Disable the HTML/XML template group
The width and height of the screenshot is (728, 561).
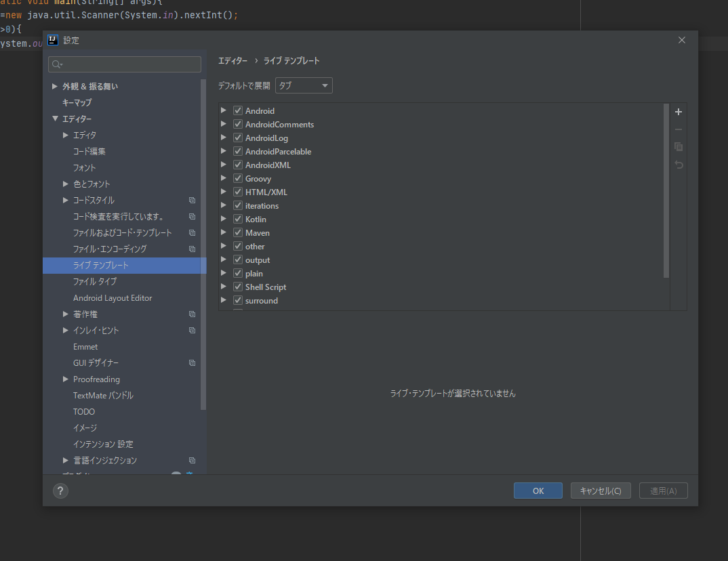click(238, 192)
